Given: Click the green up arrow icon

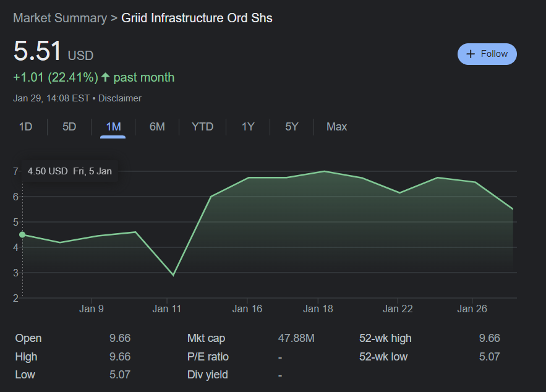Looking at the screenshot, I should pos(106,77).
